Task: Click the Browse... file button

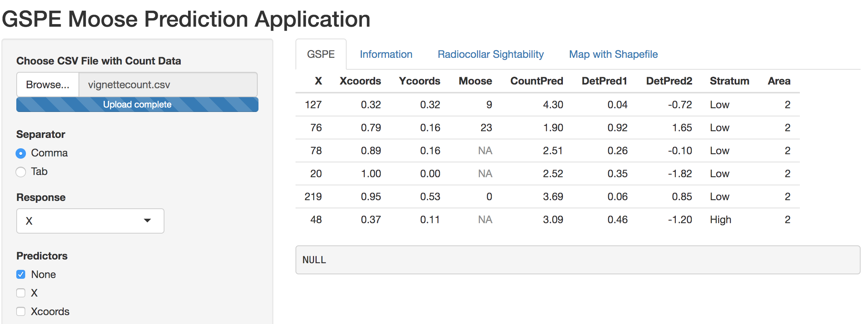Action: coord(48,85)
